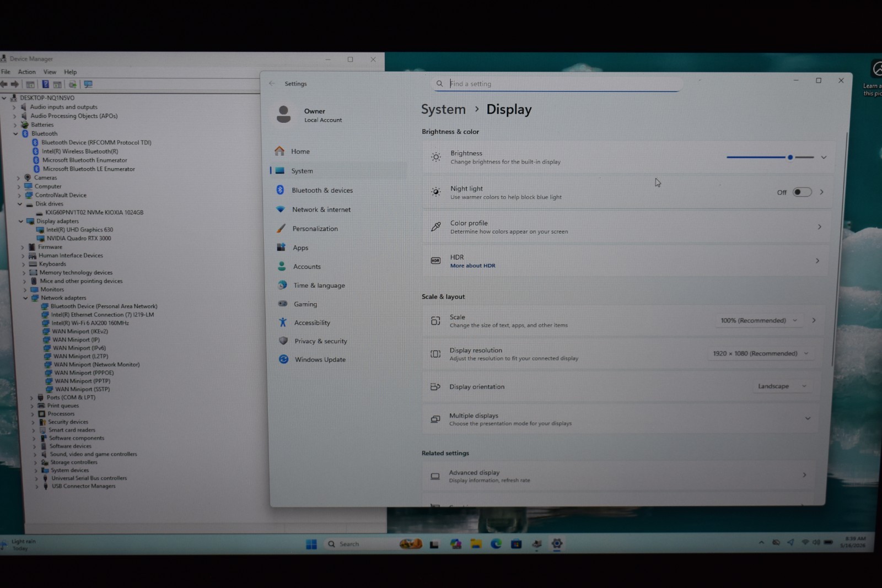The width and height of the screenshot is (882, 588).
Task: Open Display orientation Landscape dropdown
Action: [781, 386]
